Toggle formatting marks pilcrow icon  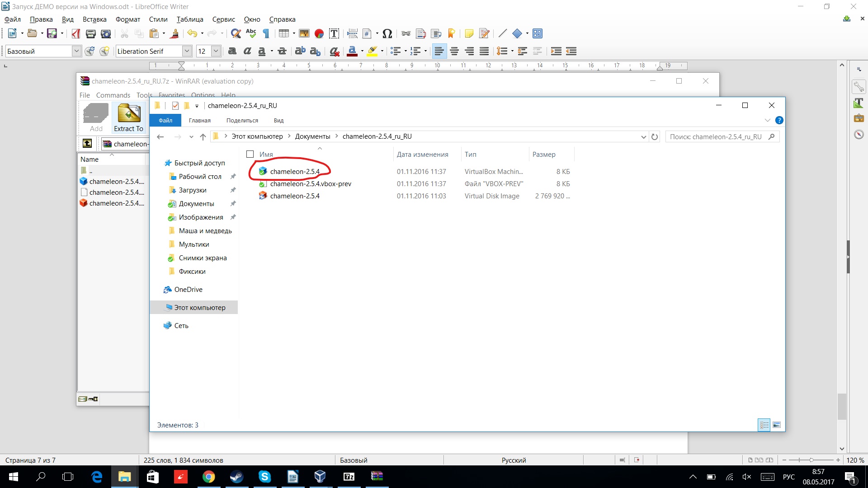pyautogui.click(x=266, y=33)
